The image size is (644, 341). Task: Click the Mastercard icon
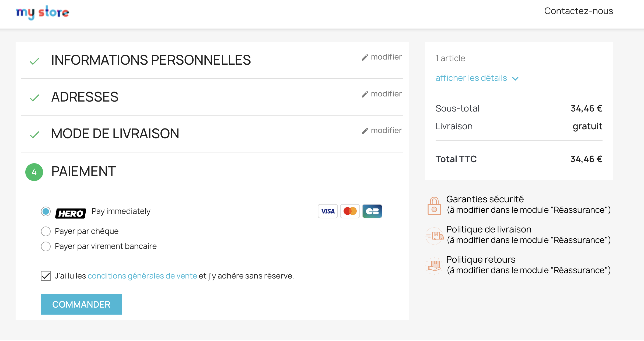click(350, 211)
